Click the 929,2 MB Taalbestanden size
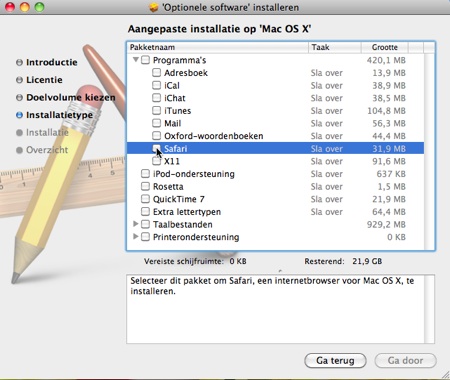 tap(386, 225)
